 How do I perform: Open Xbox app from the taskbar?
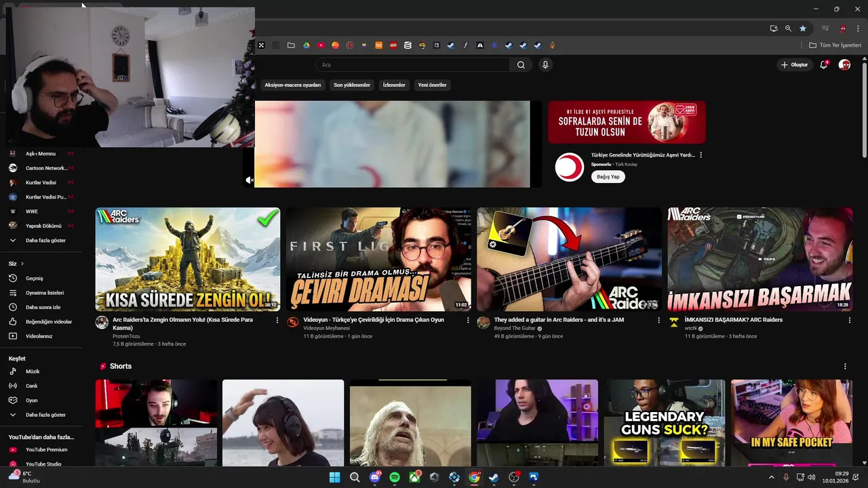tap(414, 477)
